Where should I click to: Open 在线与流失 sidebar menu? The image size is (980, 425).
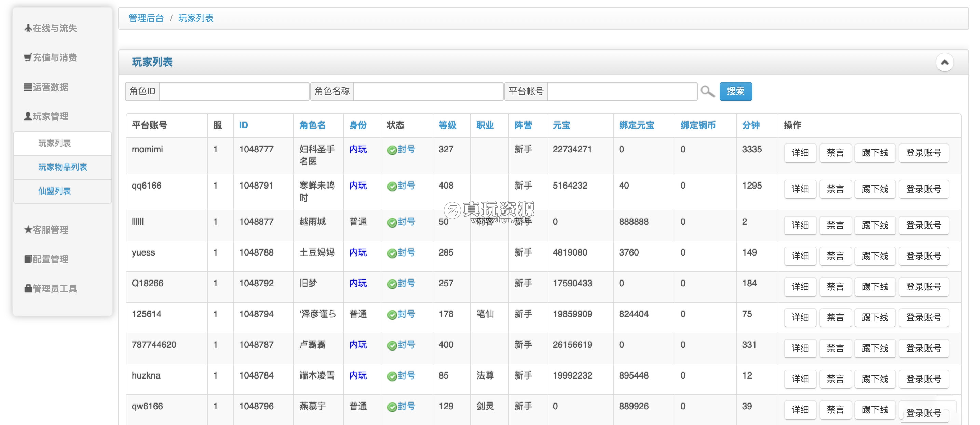click(51, 28)
